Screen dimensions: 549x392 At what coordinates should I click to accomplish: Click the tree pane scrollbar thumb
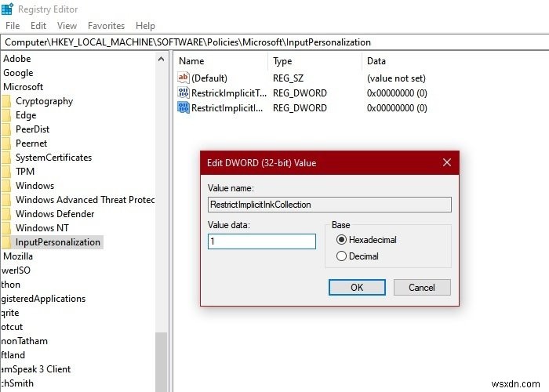tap(161, 362)
